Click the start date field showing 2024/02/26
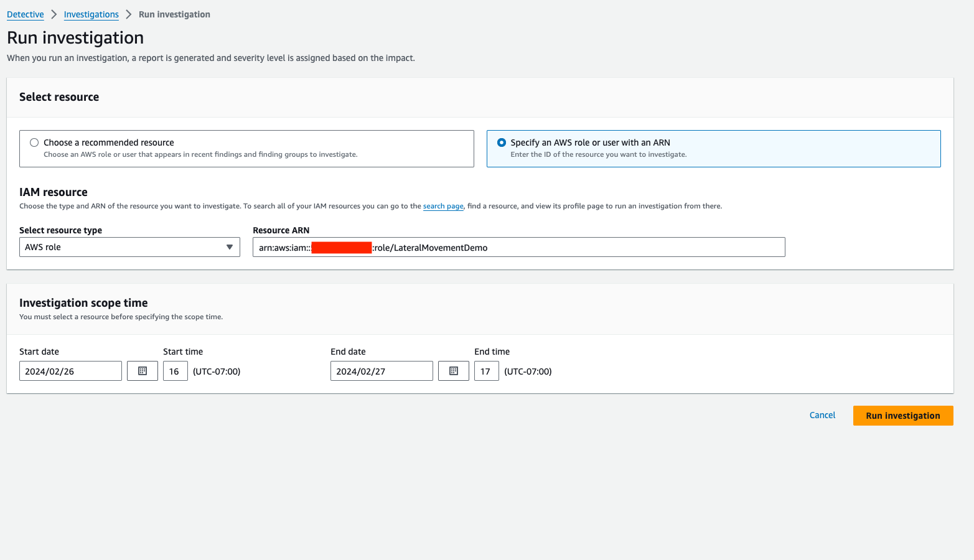The image size is (974, 560). point(70,370)
